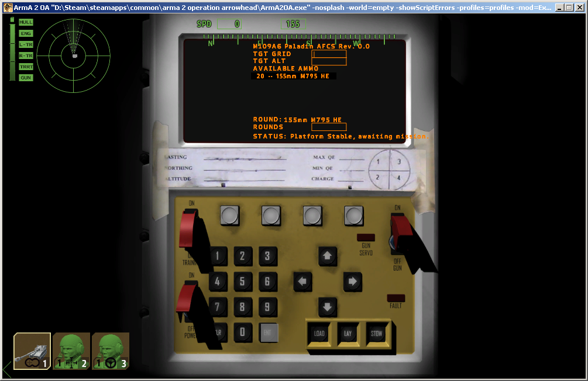This screenshot has height=381, width=588.
Task: Click the R-TR track status indicator
Action: pos(26,56)
